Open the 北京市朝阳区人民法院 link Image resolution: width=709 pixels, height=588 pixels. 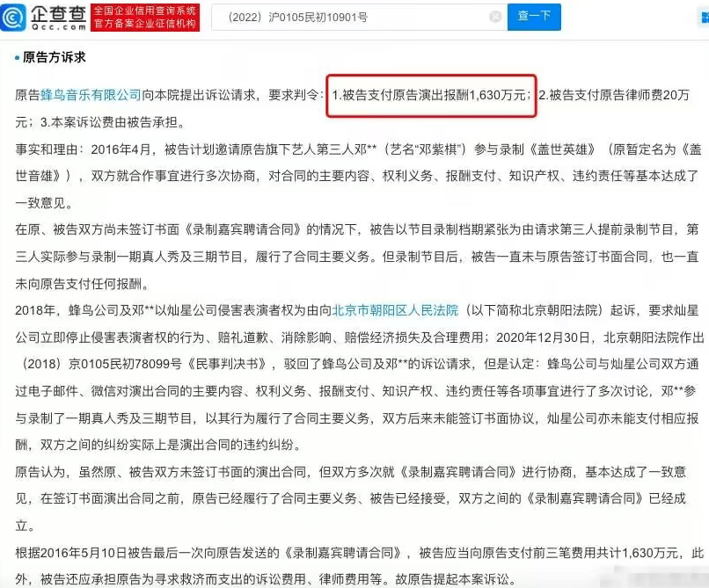pos(395,310)
